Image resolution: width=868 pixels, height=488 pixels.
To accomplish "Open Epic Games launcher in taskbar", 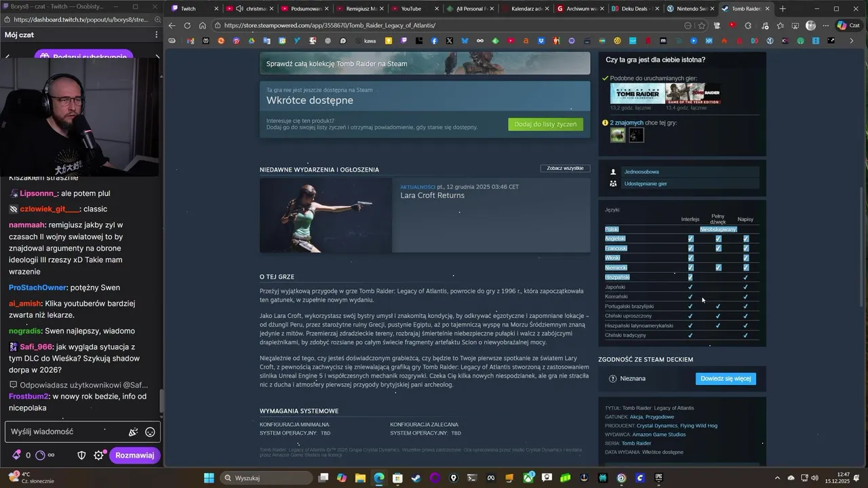I will pos(658,478).
